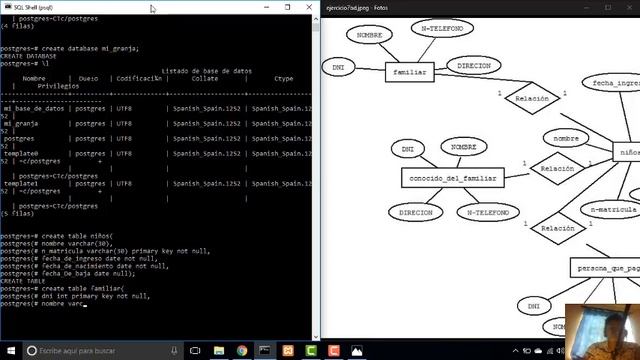Screen dimensions: 640x360
Task: Maximize the SQL Shell window
Action: (288, 7)
